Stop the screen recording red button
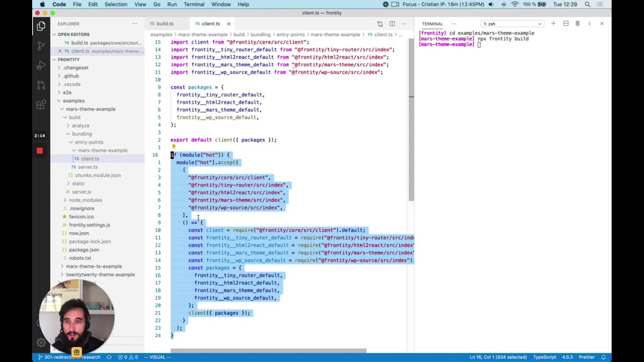Image resolution: width=644 pixels, height=362 pixels. [40, 151]
